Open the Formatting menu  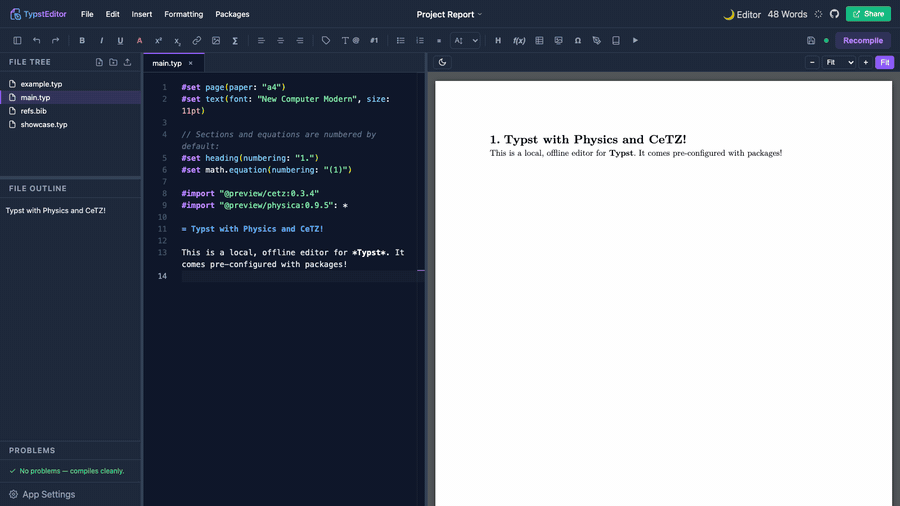(184, 14)
